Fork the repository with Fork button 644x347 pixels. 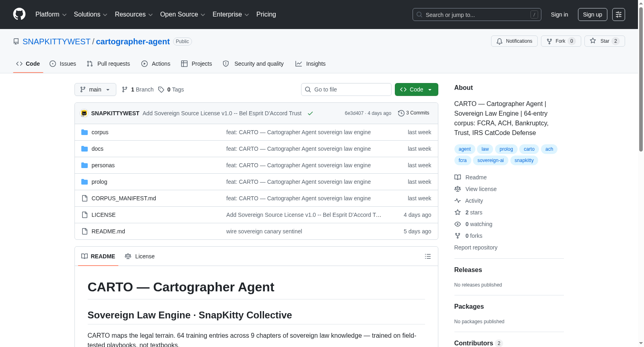click(561, 41)
